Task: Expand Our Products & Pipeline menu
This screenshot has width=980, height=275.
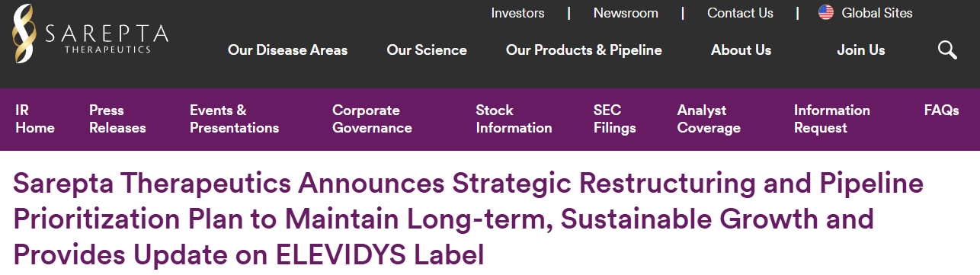Action: [x=584, y=50]
